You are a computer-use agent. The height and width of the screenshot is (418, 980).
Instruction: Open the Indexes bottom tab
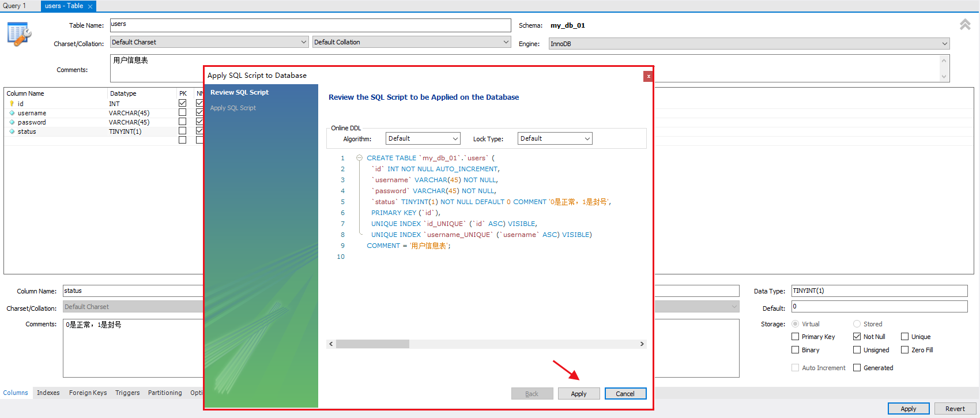pyautogui.click(x=48, y=393)
